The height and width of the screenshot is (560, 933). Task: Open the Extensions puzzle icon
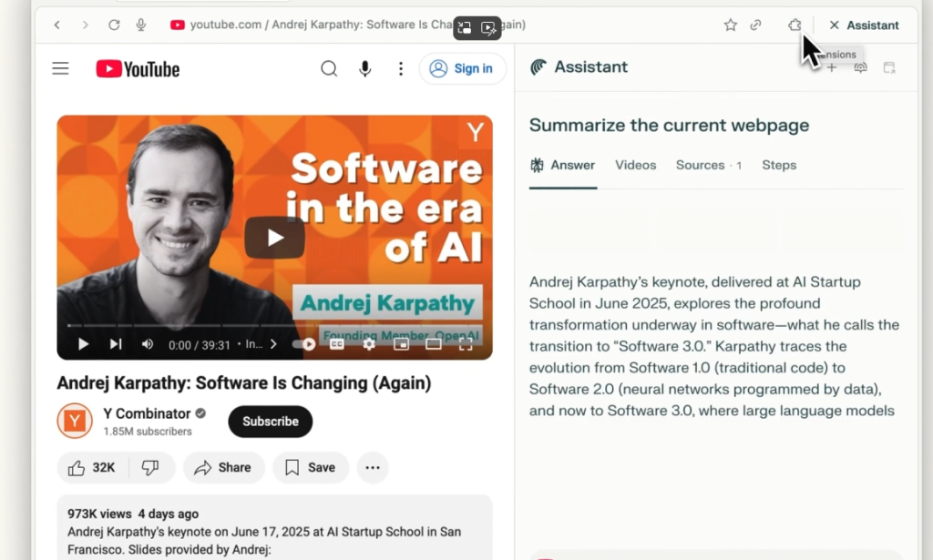(x=795, y=25)
